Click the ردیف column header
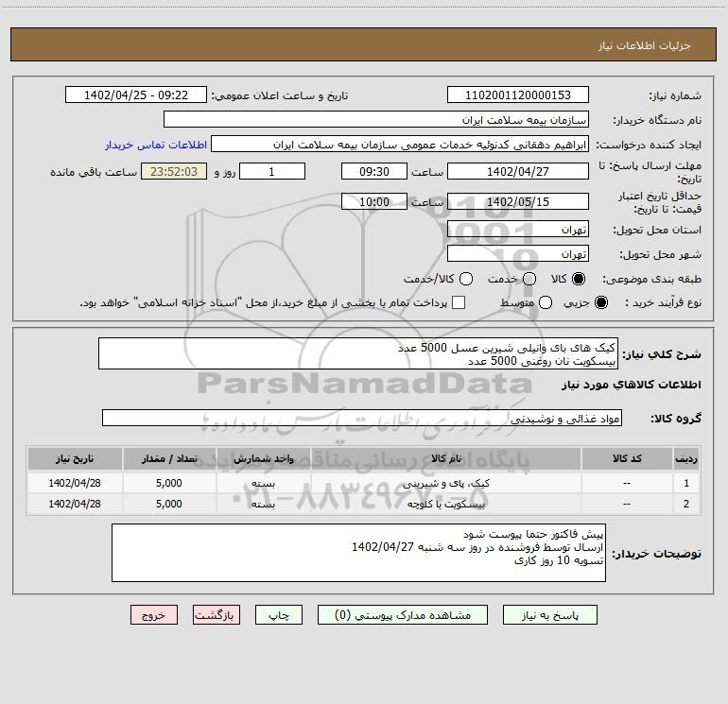 pos(686,458)
